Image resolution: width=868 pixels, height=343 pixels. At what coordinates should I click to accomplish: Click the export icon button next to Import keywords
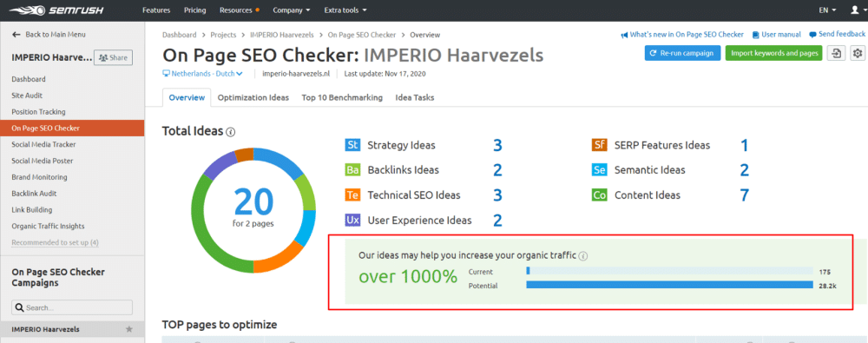(836, 53)
